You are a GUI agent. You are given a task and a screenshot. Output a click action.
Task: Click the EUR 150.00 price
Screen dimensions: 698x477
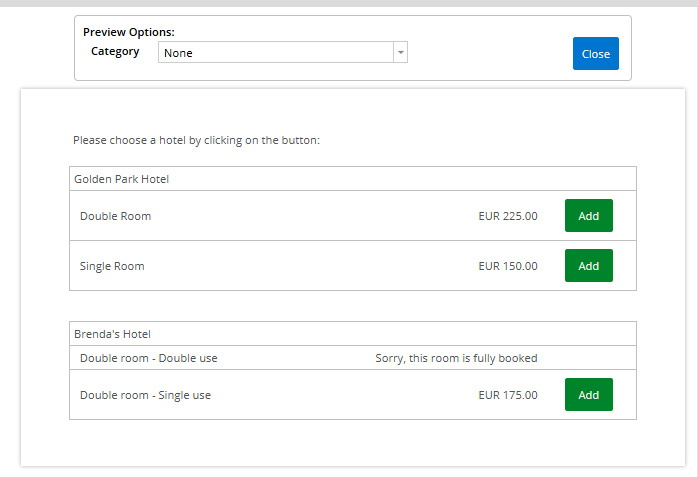tap(507, 266)
